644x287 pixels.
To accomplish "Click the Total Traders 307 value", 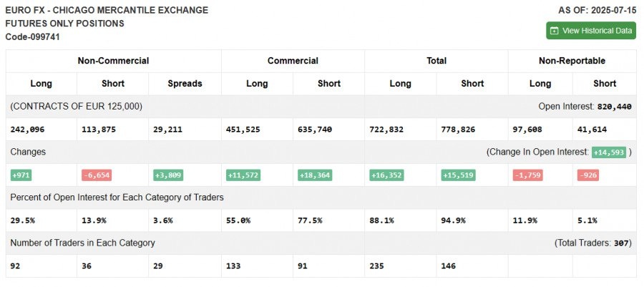I will [622, 243].
